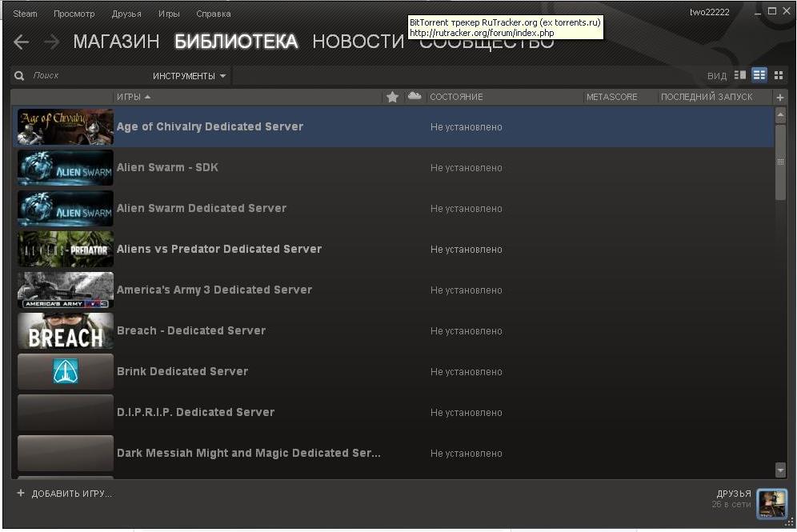Go back with the left arrow

22,42
